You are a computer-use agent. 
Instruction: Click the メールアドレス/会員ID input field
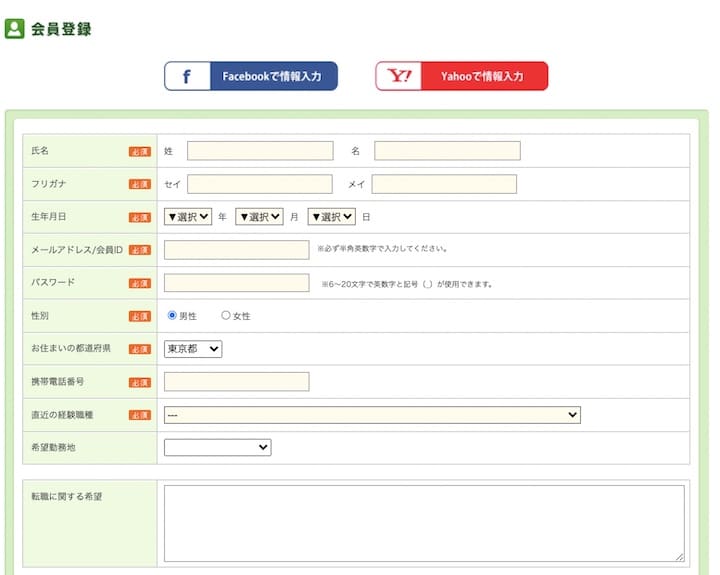(236, 250)
